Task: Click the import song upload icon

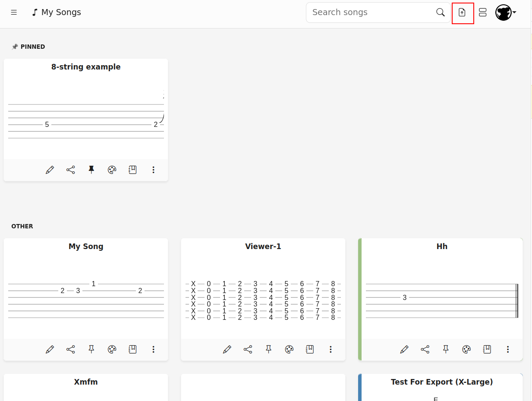Action: pyautogui.click(x=462, y=13)
